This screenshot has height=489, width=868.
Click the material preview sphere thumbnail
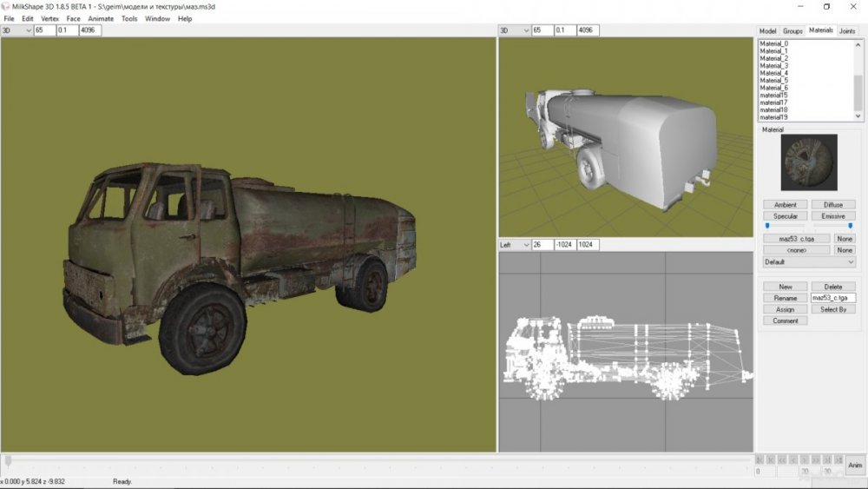(809, 162)
